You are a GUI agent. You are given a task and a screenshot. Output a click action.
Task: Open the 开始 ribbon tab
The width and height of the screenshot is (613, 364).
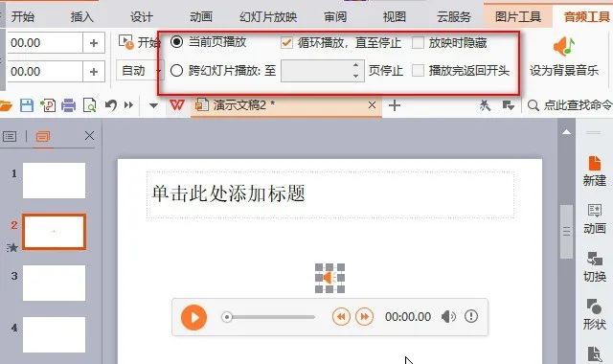pos(23,17)
